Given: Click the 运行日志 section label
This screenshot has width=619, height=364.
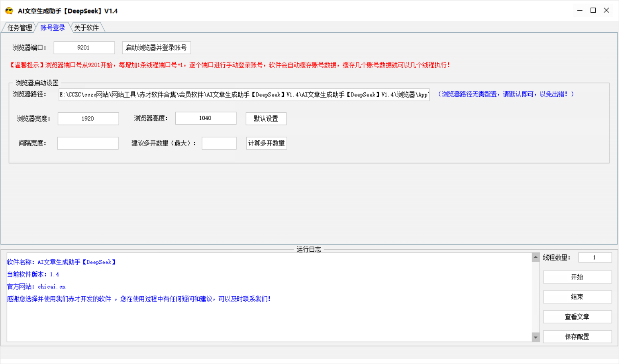Looking at the screenshot, I should point(309,249).
